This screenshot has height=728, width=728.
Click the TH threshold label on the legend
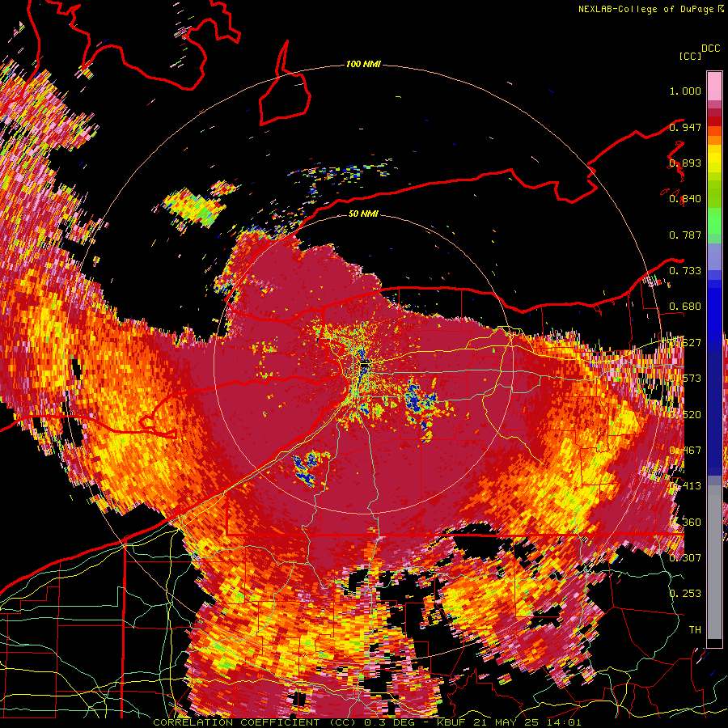(695, 629)
